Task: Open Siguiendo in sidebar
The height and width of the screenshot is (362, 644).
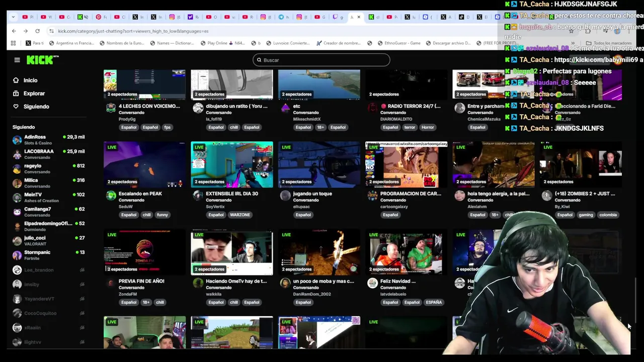Action: tap(36, 106)
